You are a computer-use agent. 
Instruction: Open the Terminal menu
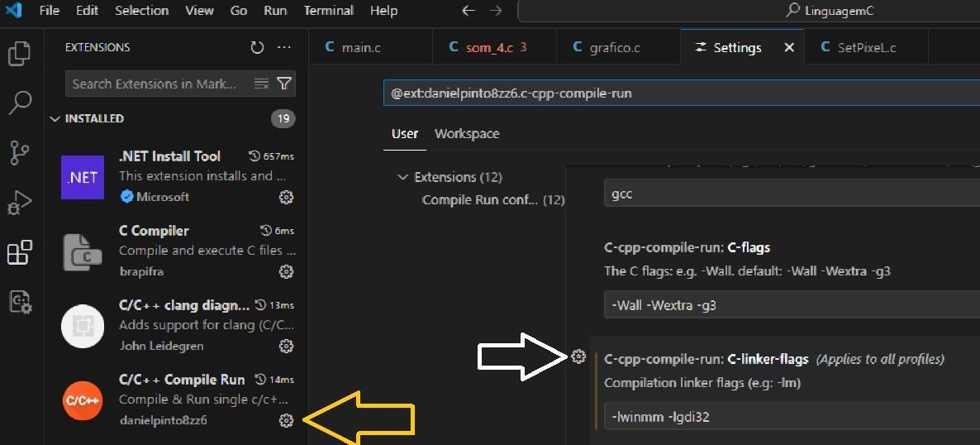328,11
